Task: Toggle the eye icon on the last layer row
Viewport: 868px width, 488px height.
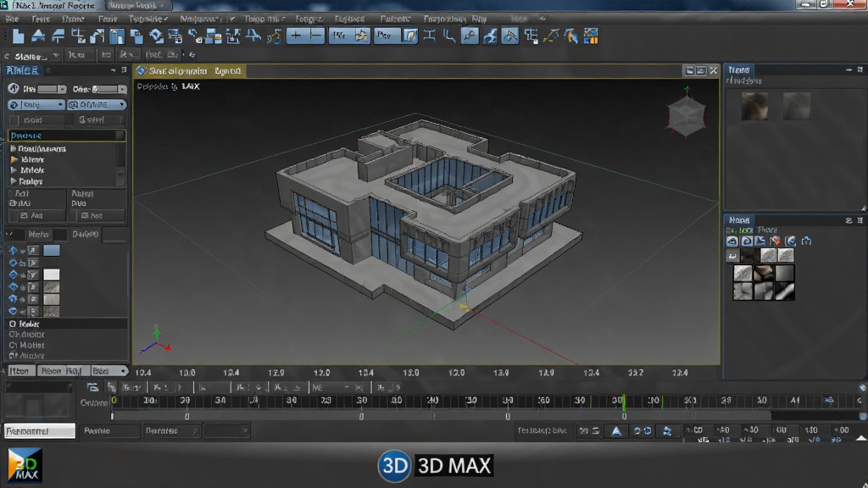Action: point(14,312)
